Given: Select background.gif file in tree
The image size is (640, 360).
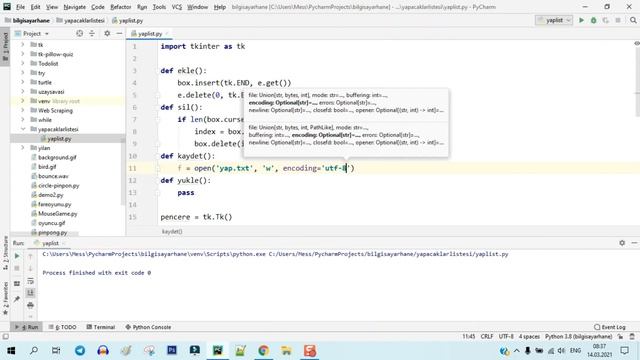Looking at the screenshot, I should pos(57,157).
